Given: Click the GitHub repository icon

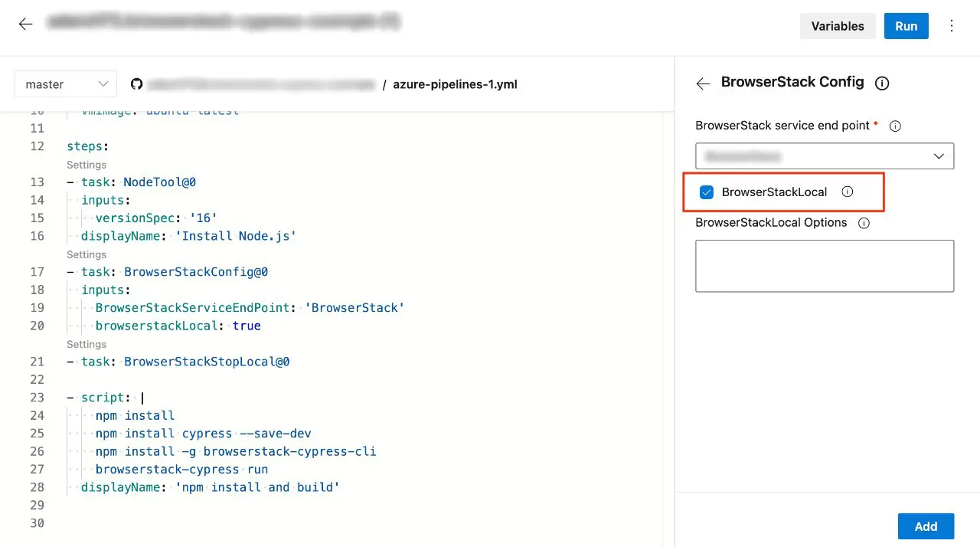Looking at the screenshot, I should point(136,84).
